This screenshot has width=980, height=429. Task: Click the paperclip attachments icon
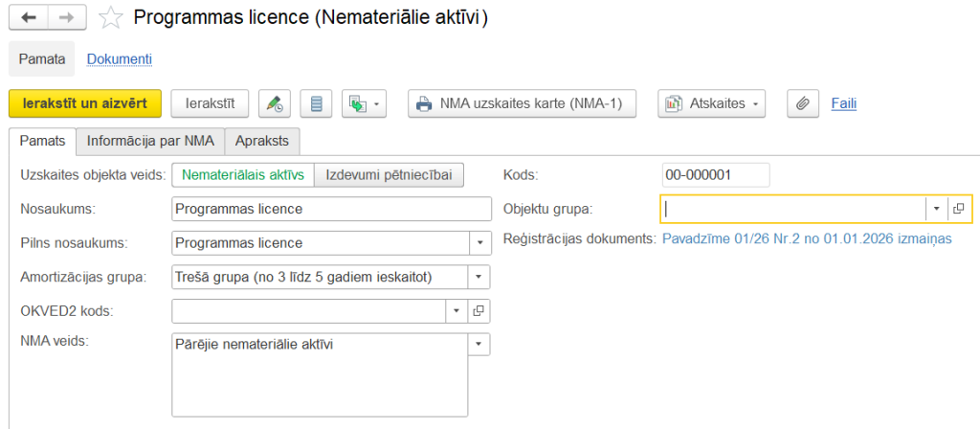(x=804, y=103)
